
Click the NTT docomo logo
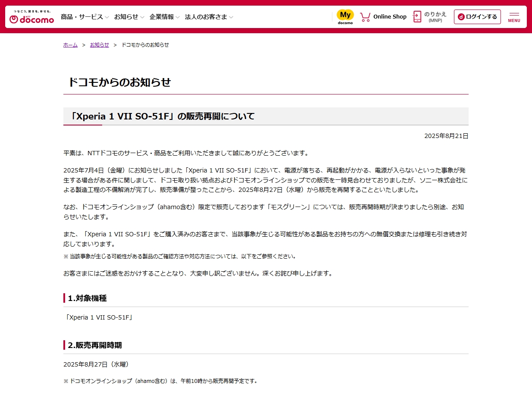(x=31, y=17)
